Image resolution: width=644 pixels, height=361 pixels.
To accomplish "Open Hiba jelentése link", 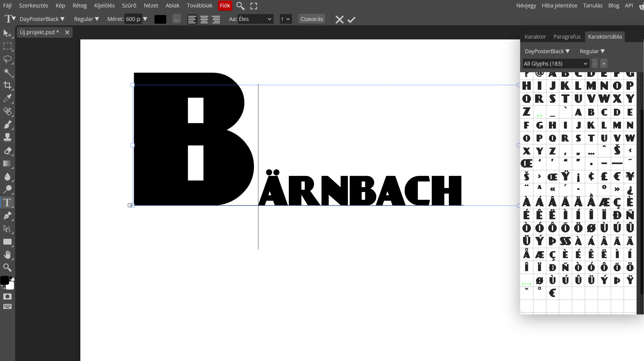I will point(559,6).
